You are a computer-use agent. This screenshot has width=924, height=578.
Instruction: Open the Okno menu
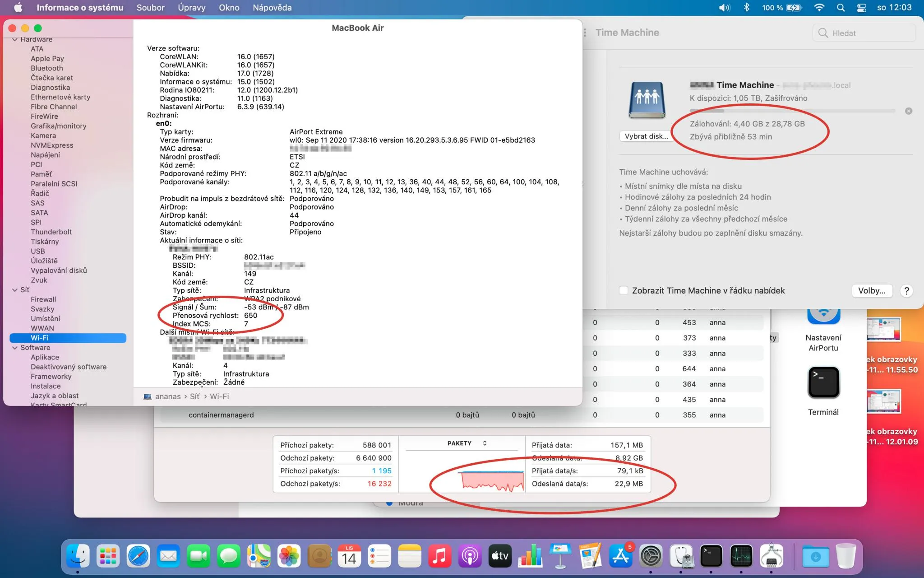pyautogui.click(x=229, y=8)
